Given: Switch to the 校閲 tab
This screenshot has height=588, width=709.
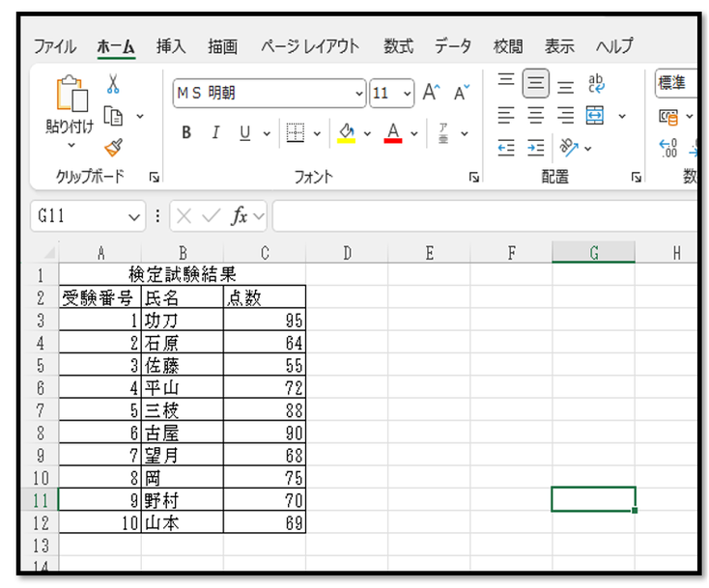Looking at the screenshot, I should pos(508,46).
